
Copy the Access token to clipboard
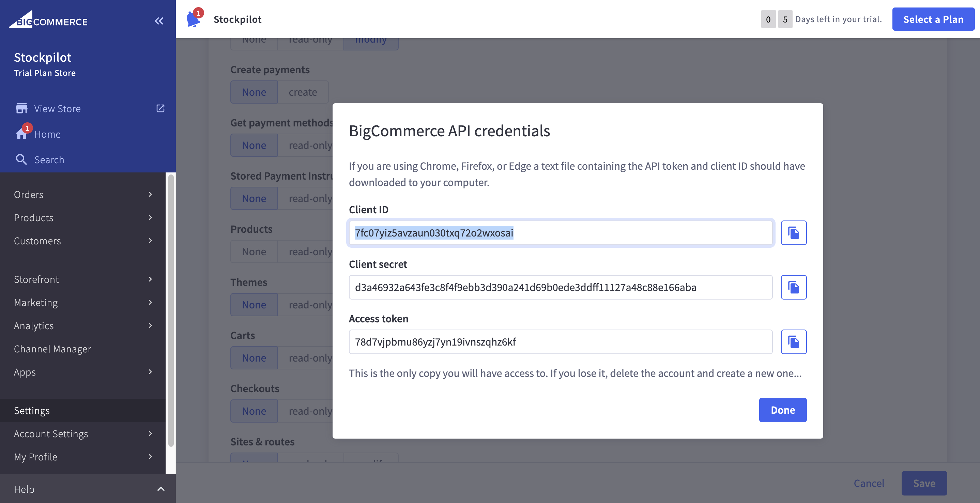[x=794, y=342]
